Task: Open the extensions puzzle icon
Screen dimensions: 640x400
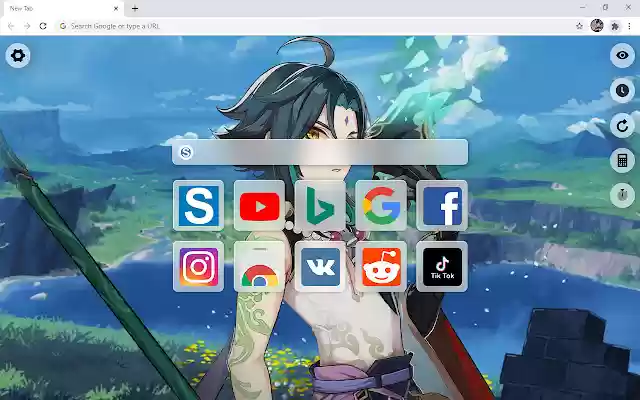Action: 615,26
